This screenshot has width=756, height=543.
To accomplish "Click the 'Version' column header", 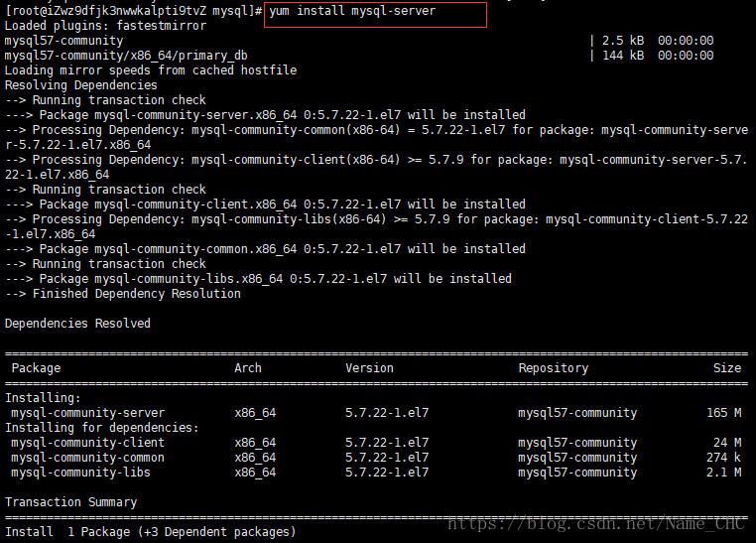I will point(369,368).
